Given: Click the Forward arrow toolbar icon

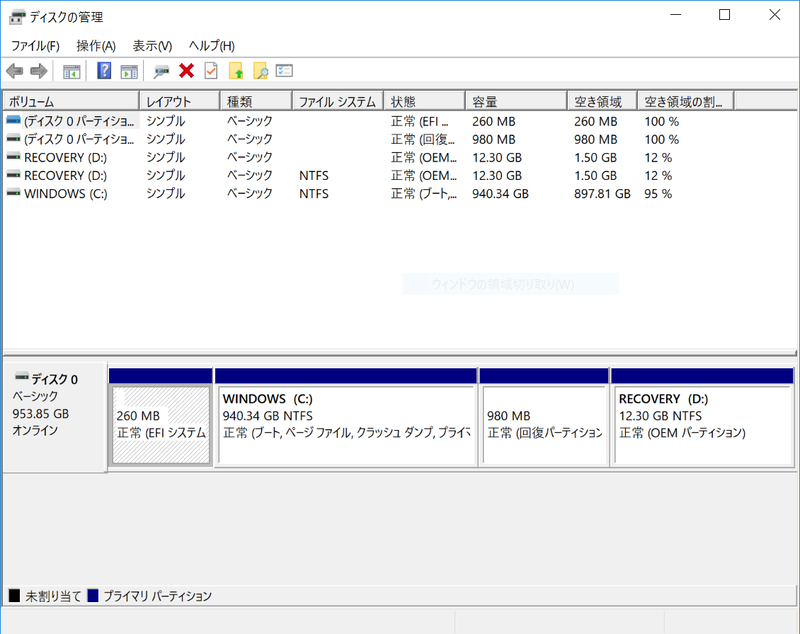Looking at the screenshot, I should [39, 71].
